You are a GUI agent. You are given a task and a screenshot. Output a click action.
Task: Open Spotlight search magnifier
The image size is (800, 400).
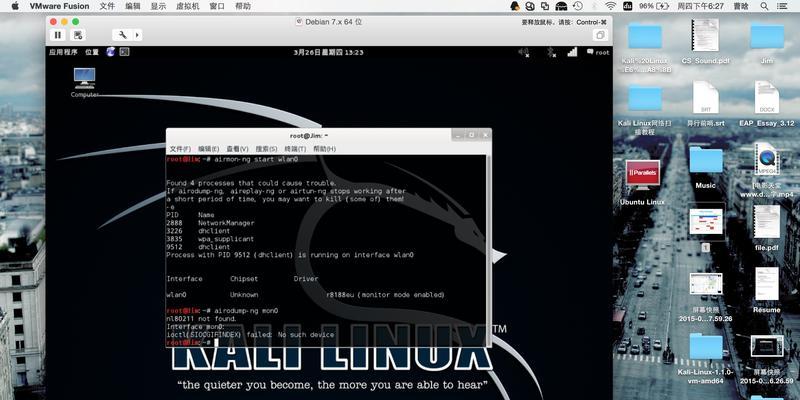764,6
